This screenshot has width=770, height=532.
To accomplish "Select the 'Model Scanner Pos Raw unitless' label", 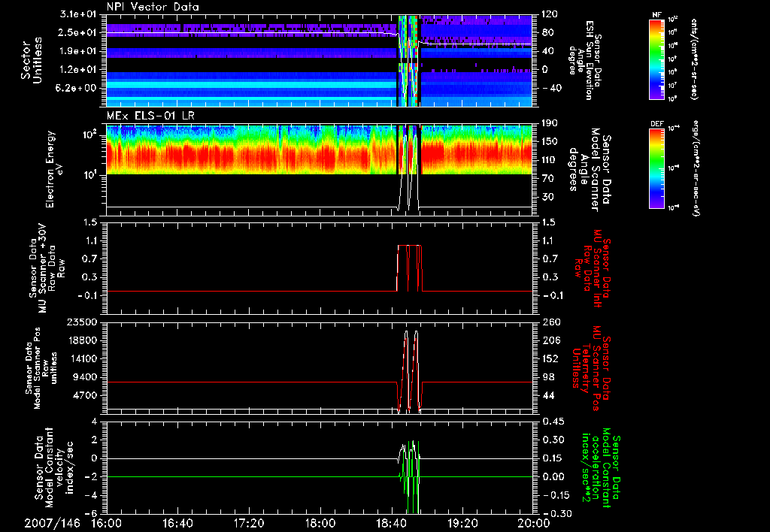I will click(41, 368).
